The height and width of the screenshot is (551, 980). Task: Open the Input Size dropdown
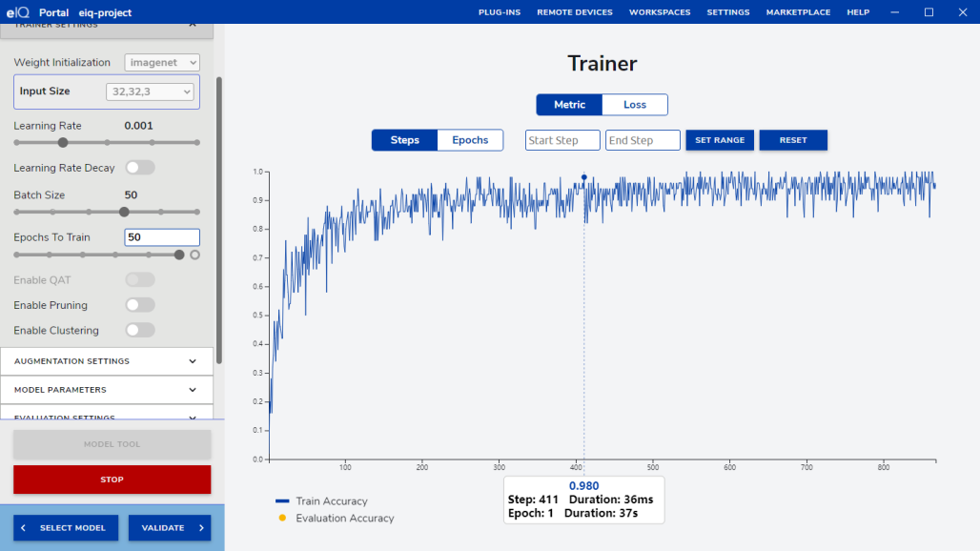pyautogui.click(x=149, y=92)
